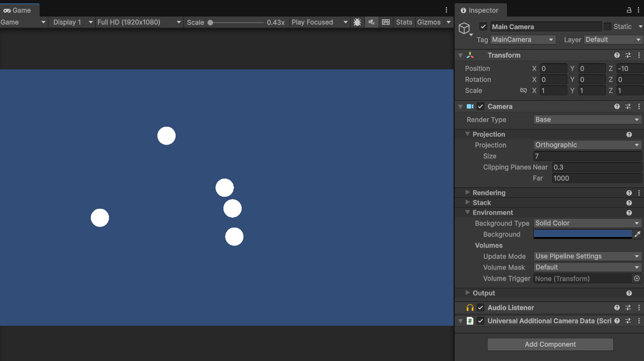Expand the Rendering section

pos(467,192)
